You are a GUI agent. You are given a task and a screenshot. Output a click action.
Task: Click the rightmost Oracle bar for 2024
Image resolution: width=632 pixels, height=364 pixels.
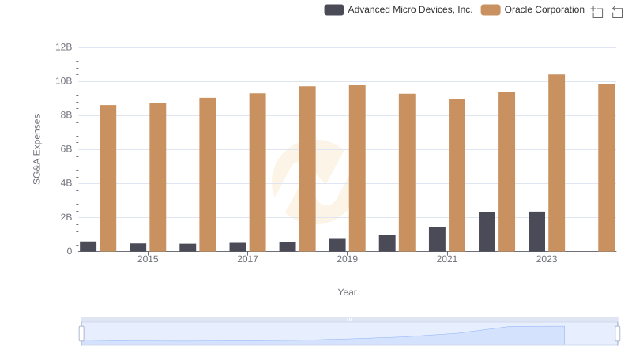pyautogui.click(x=606, y=168)
